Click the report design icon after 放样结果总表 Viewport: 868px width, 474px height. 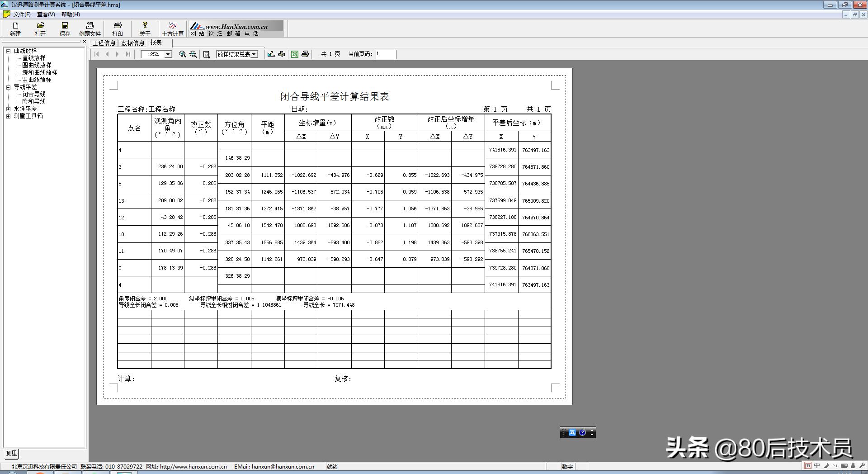click(x=271, y=54)
